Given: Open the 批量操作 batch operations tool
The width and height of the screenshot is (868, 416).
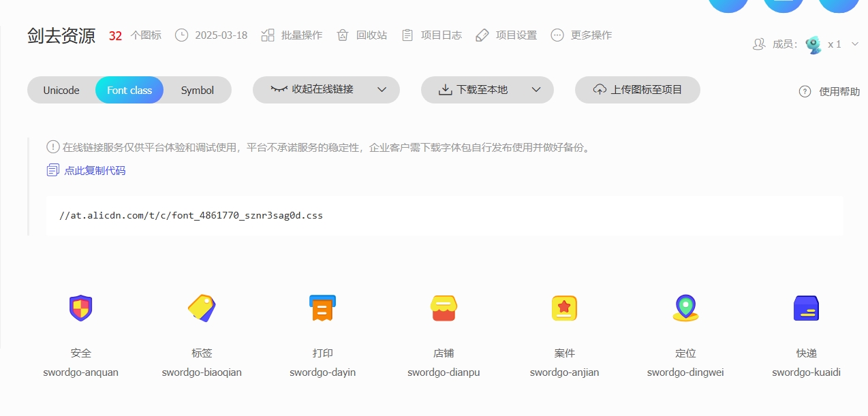Looking at the screenshot, I should point(292,35).
